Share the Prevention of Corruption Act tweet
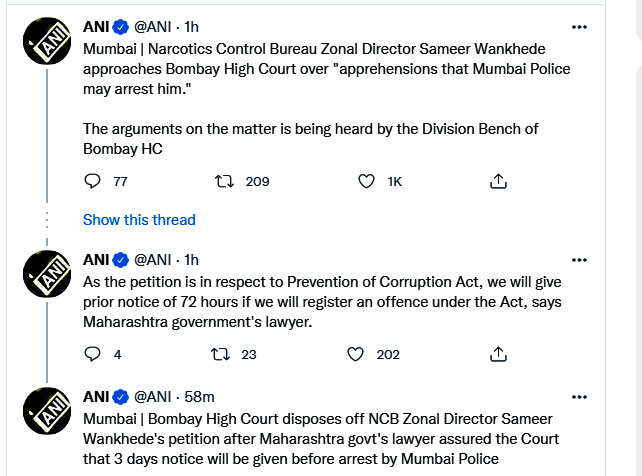The image size is (642, 476). coord(498,354)
